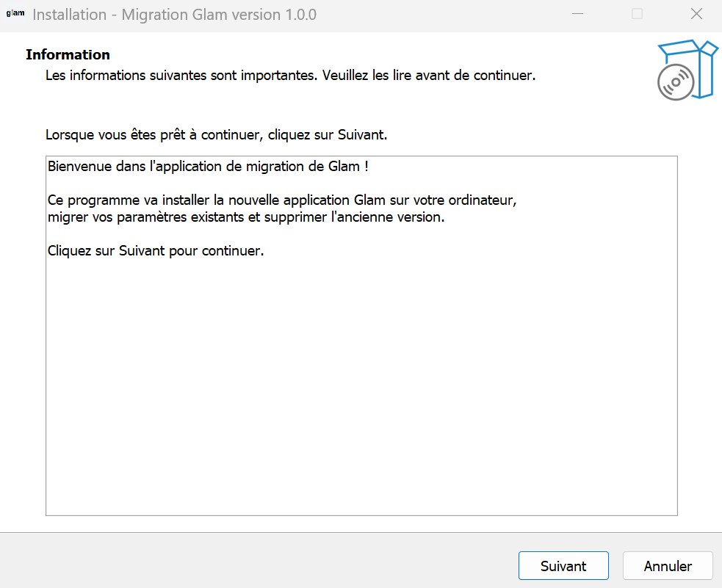Cancel setup with the Annuler button
Image resolution: width=722 pixels, height=588 pixels.
[668, 566]
